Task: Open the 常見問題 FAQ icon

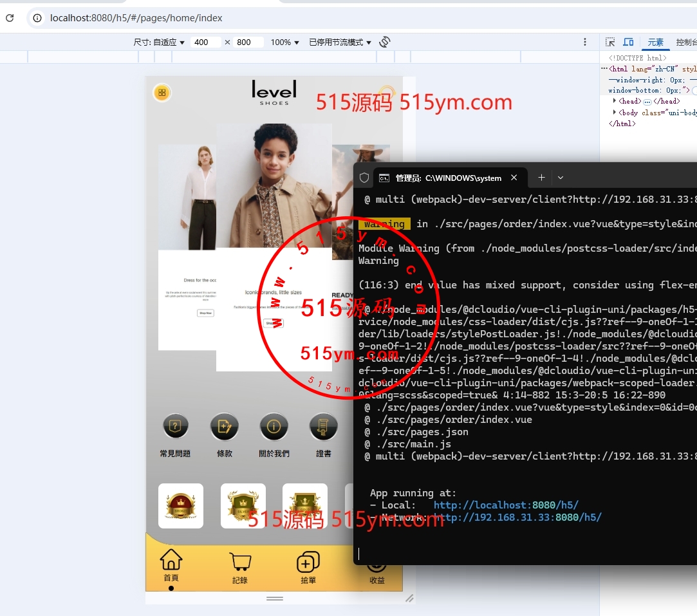Action: pyautogui.click(x=175, y=426)
